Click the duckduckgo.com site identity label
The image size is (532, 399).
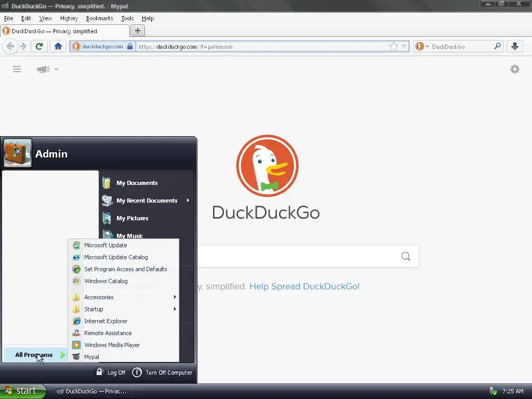coord(102,46)
